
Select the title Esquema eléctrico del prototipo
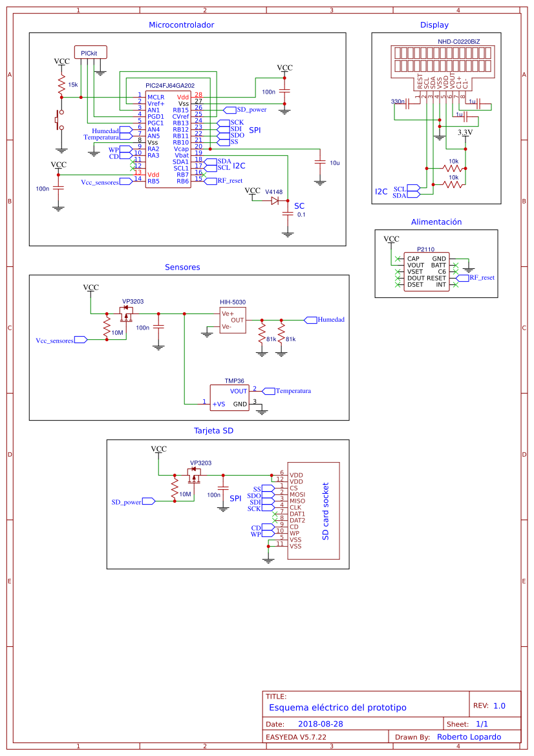point(338,708)
